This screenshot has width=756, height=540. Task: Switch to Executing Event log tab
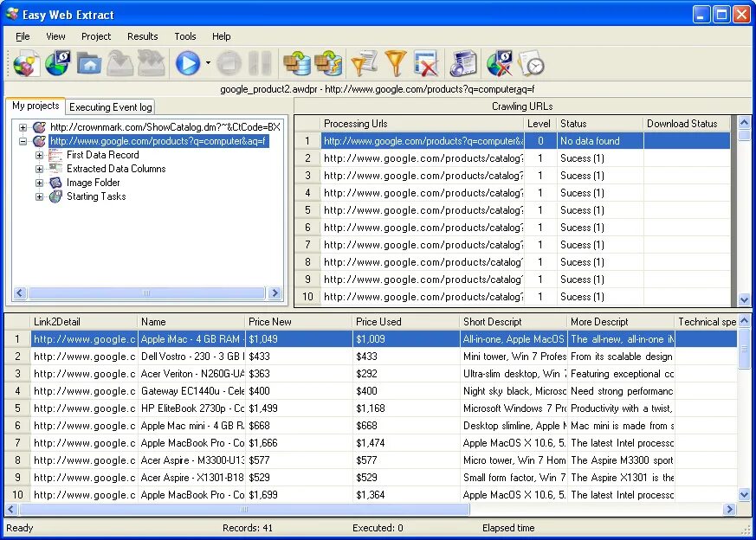110,107
